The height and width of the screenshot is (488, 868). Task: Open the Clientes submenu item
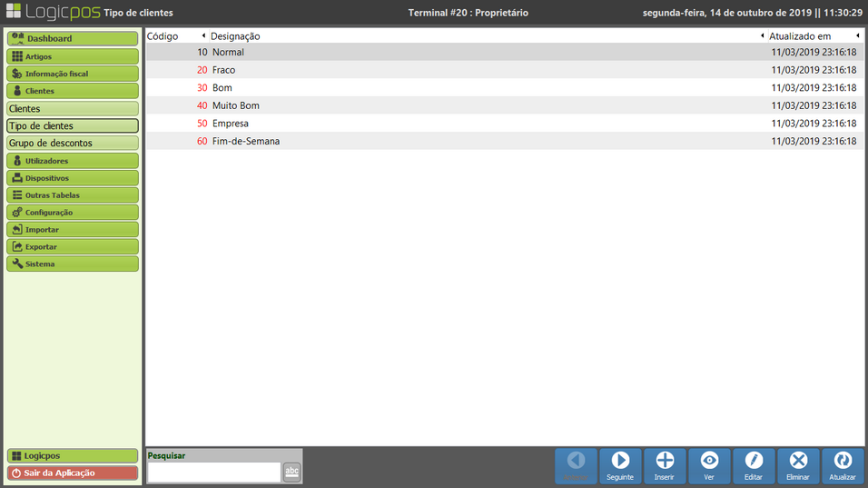click(x=73, y=108)
